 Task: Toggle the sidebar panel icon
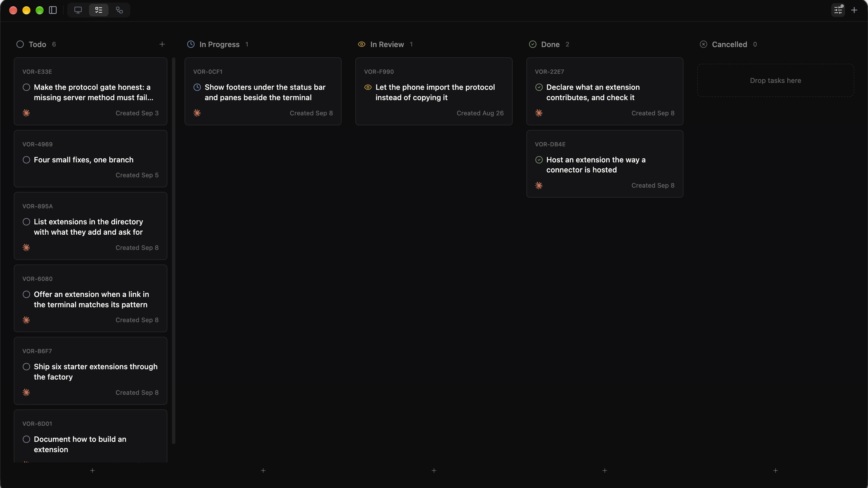[x=53, y=10]
